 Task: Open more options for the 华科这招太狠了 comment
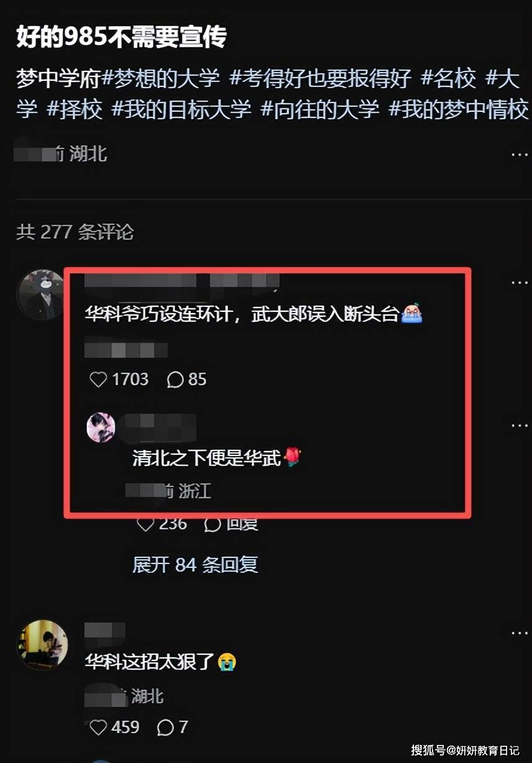[519, 633]
